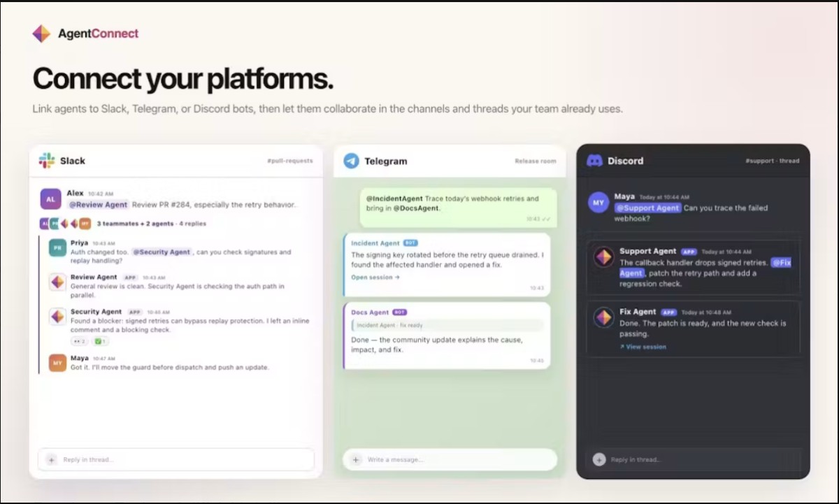This screenshot has width=839, height=504.
Task: Click the View session link in Discord
Action: coord(643,347)
